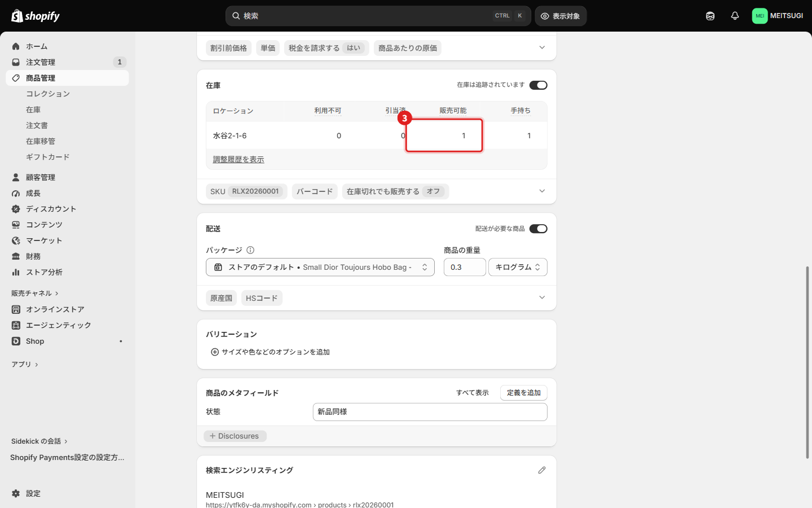Click the マーケット markets icon

16,240
